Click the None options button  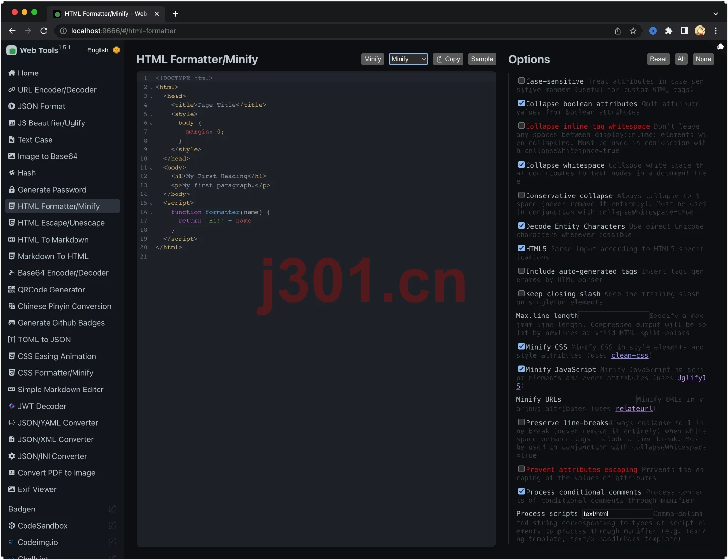click(703, 59)
